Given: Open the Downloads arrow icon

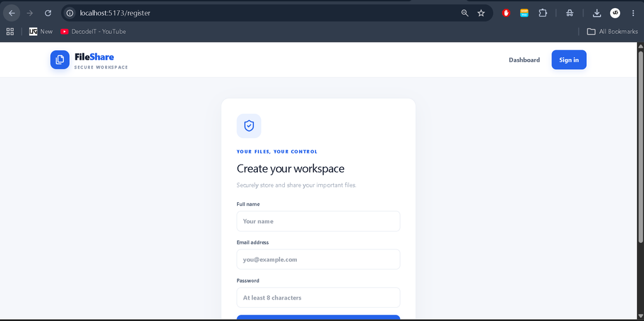Looking at the screenshot, I should click(597, 13).
